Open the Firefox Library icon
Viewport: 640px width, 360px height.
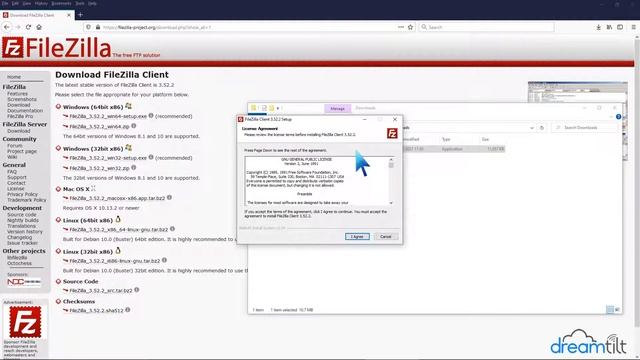click(x=609, y=27)
